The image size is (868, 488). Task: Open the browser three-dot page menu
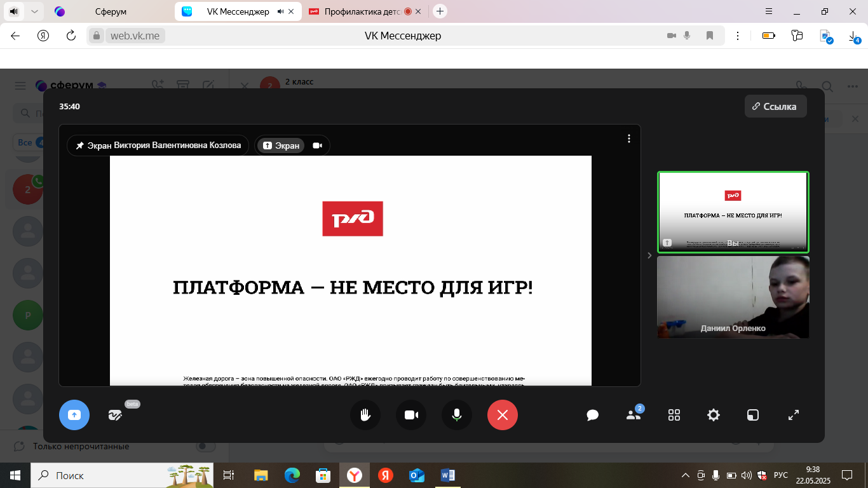(738, 36)
